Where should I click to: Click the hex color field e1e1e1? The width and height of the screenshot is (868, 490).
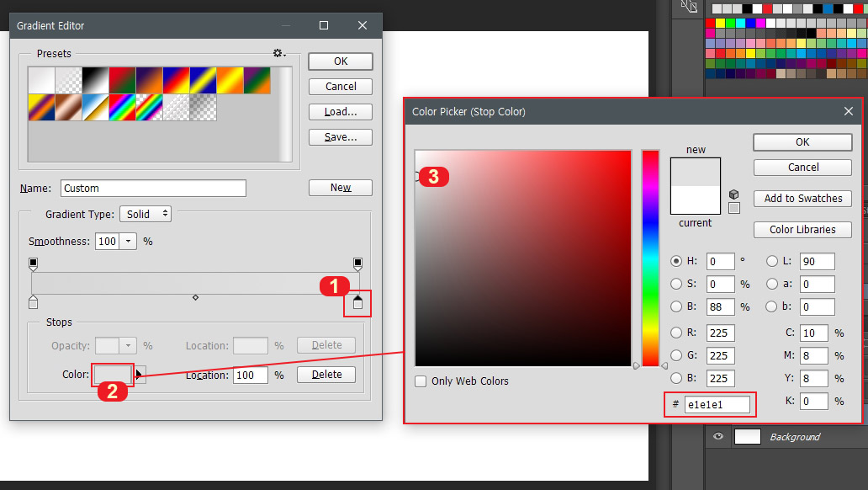click(717, 405)
